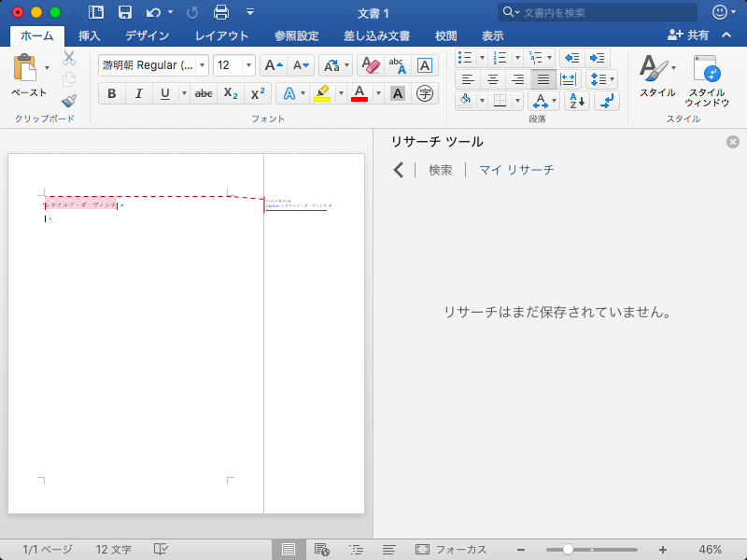The width and height of the screenshot is (747, 560).
Task: Open numbering list dropdown arrow
Action: coord(518,58)
